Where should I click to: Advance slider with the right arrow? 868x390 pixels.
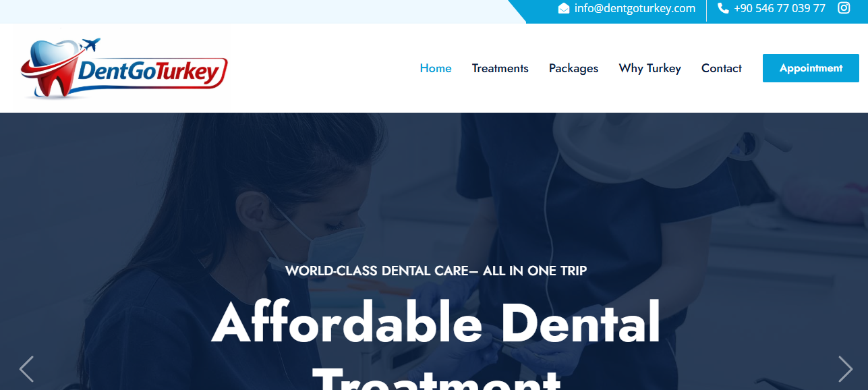(845, 368)
